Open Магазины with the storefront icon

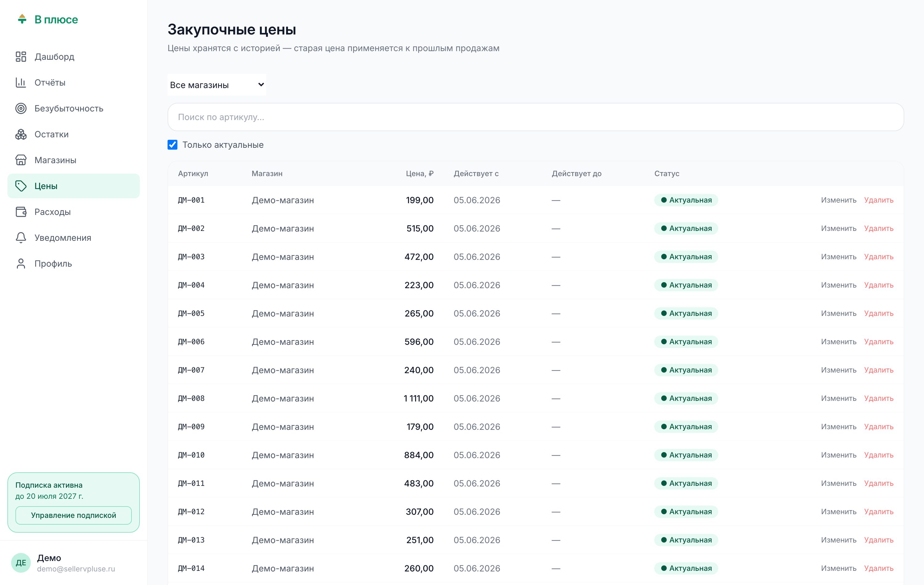(x=21, y=160)
